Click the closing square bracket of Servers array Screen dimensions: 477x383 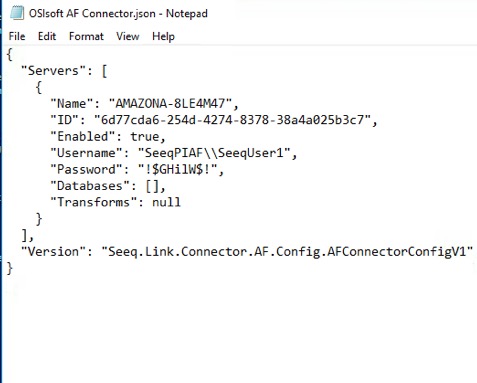[24, 235]
